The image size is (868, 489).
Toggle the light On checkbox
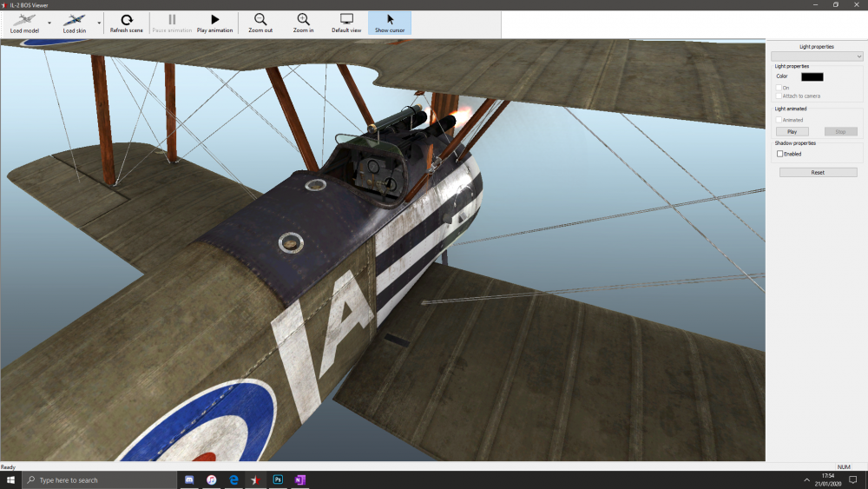(779, 88)
